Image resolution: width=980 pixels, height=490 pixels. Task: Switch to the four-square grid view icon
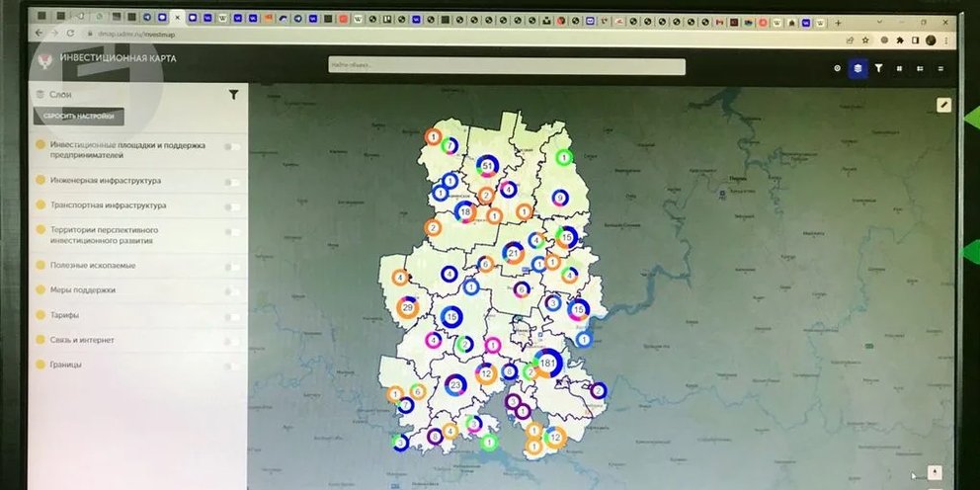(x=899, y=69)
